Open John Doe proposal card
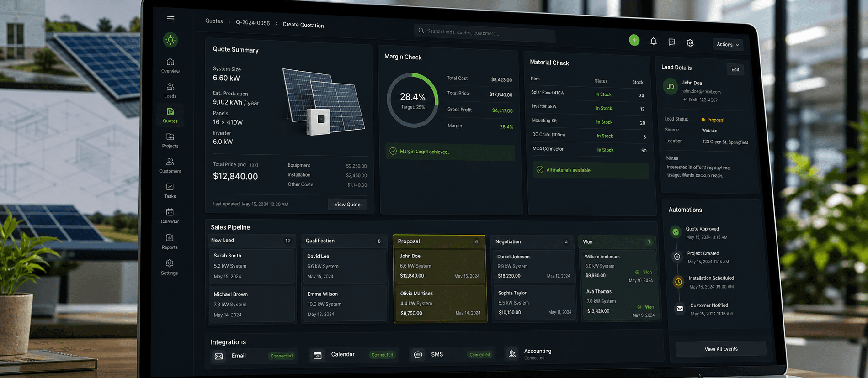This screenshot has width=868, height=378. coord(439,267)
